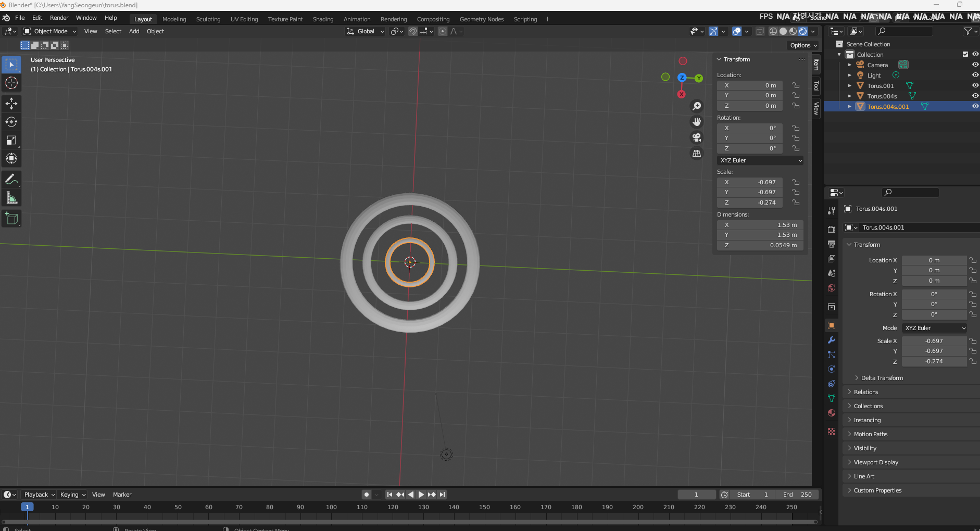
Task: Click the Z axis gizmo handle
Action: 682,78
